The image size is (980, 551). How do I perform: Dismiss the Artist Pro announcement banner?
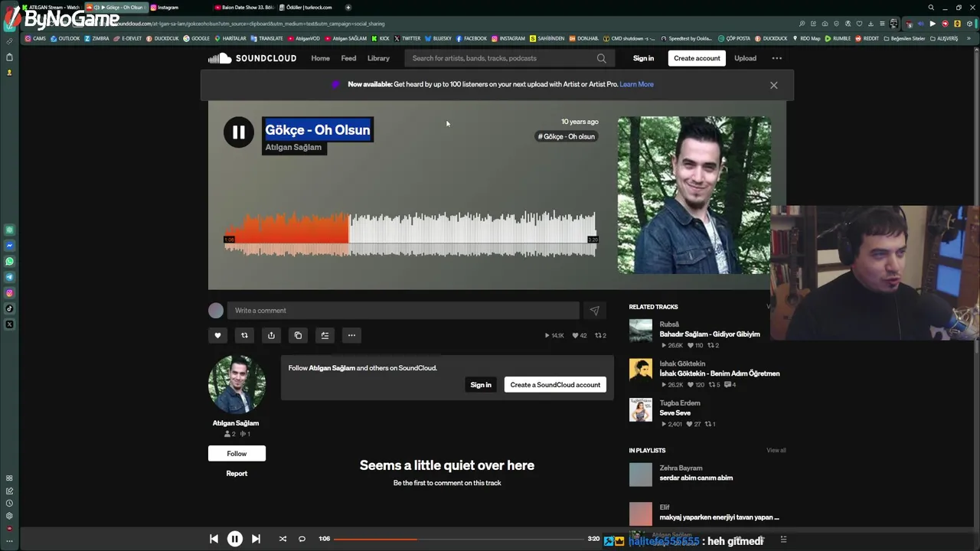[773, 85]
